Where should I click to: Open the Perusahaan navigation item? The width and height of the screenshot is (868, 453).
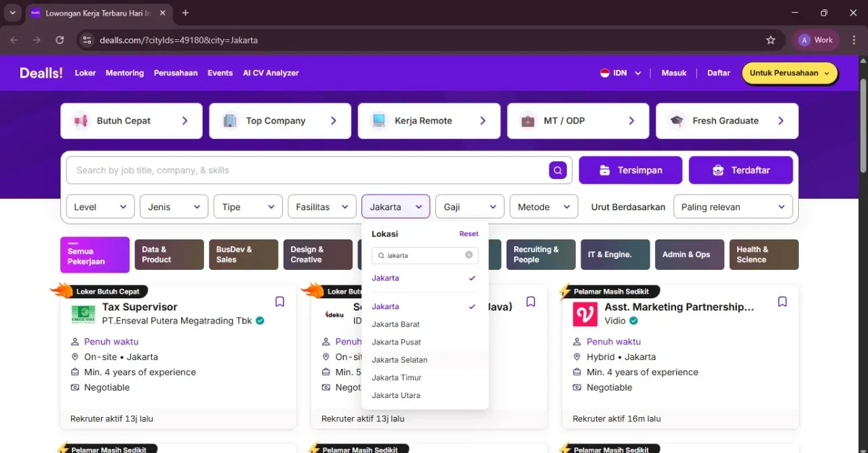[x=176, y=73]
